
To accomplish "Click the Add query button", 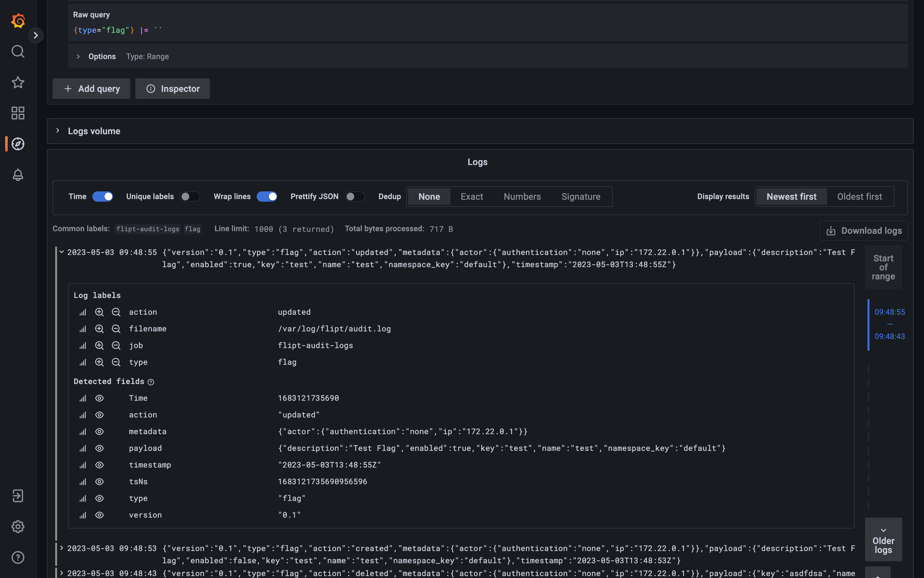I will point(91,89).
